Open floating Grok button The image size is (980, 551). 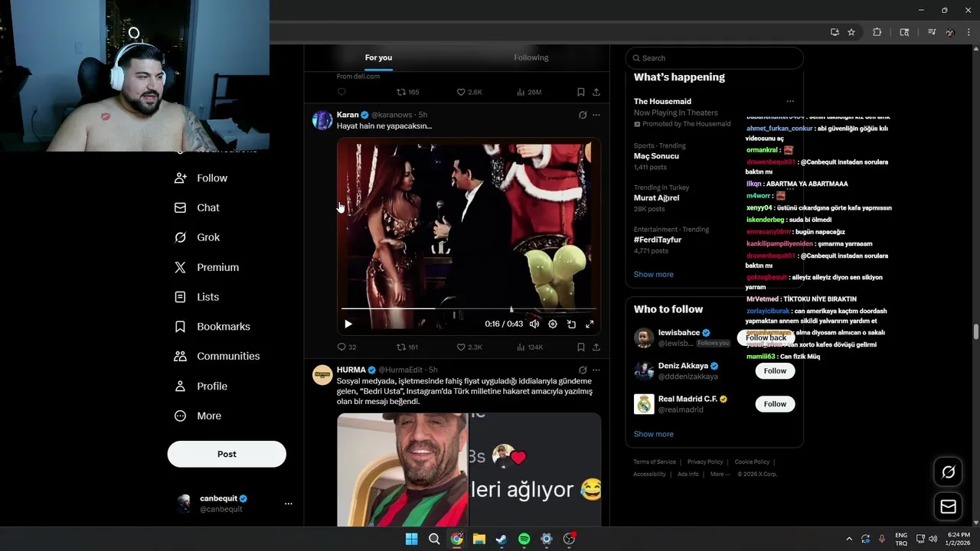tap(948, 472)
